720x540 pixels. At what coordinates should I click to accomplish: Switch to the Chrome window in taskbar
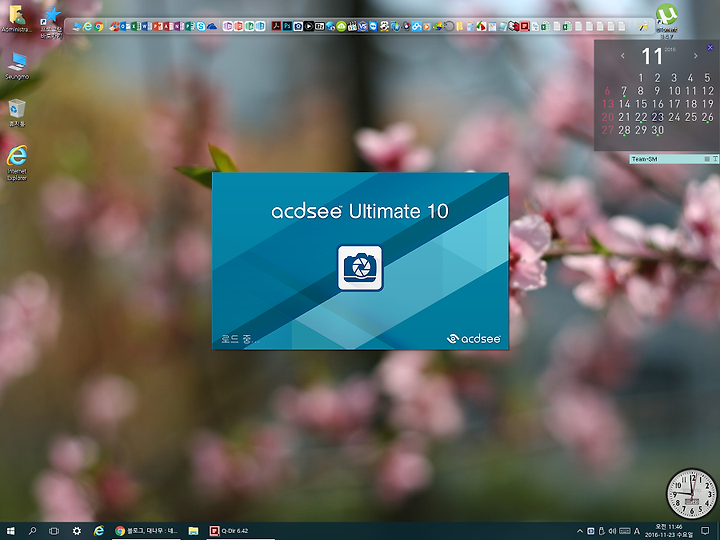click(x=146, y=531)
